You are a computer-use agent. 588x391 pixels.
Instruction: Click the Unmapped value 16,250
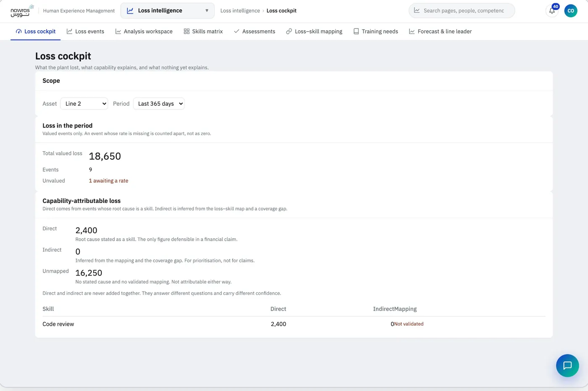pyautogui.click(x=89, y=273)
